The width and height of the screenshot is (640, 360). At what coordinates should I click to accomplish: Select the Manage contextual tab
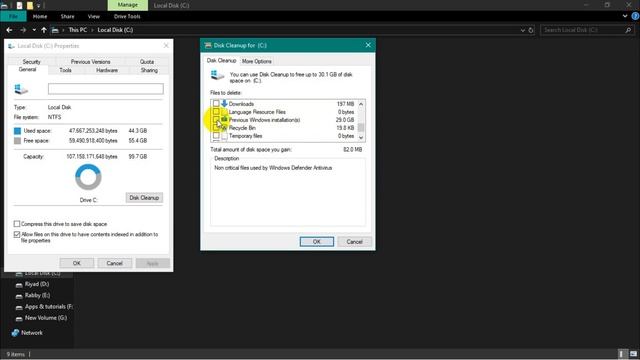[x=128, y=5]
